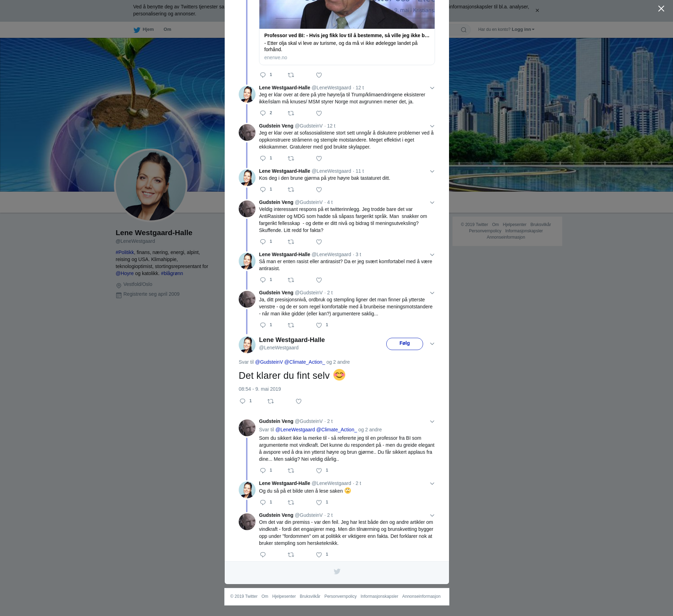Like main tweet 'Det klarer du fint selv'
673x616 pixels.
point(299,401)
